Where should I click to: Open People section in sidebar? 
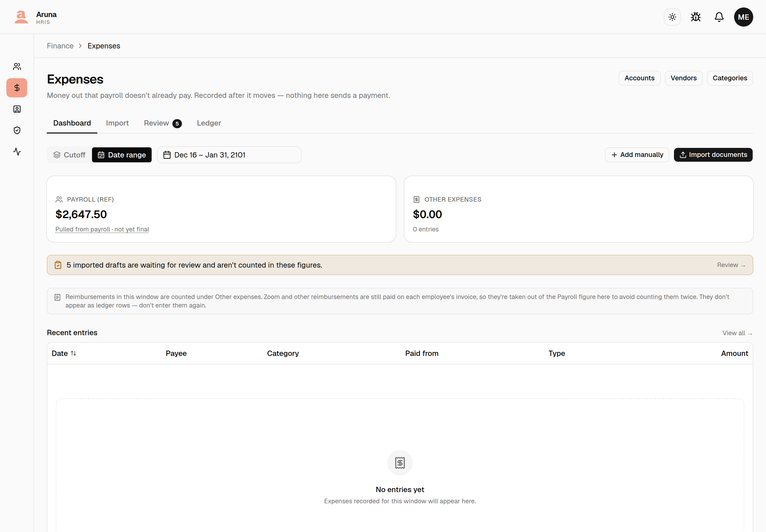(17, 67)
